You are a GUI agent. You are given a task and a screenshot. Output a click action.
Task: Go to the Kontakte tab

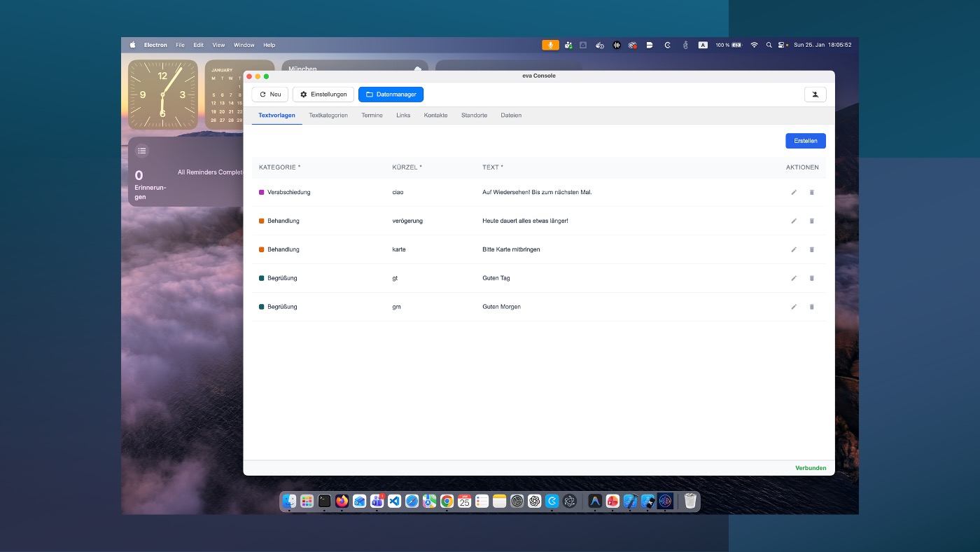(435, 116)
